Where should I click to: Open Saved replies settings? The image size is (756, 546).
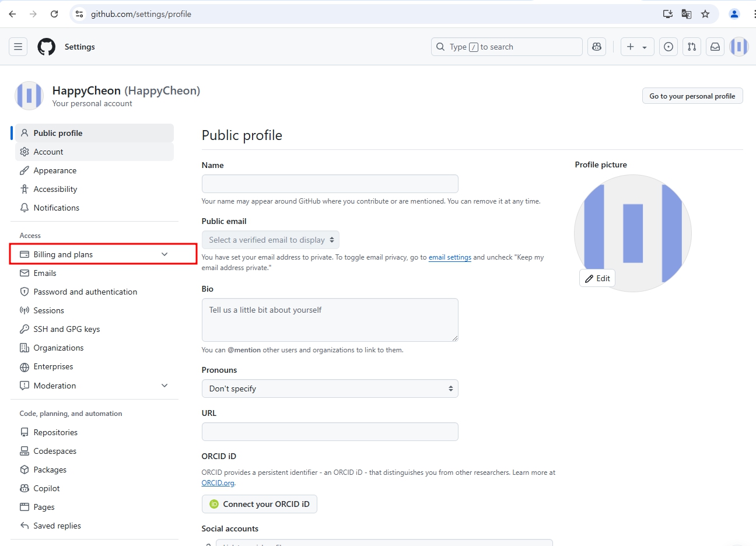click(x=94, y=526)
